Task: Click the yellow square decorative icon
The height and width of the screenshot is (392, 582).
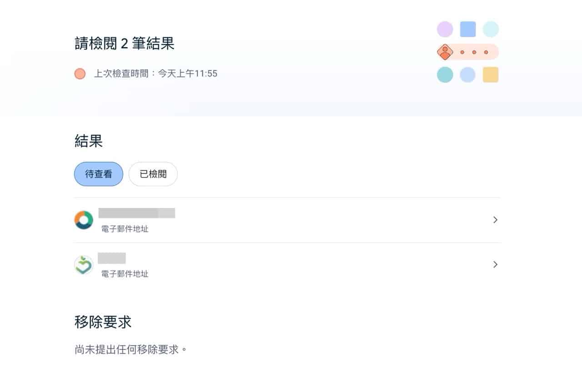Action: pyautogui.click(x=491, y=74)
